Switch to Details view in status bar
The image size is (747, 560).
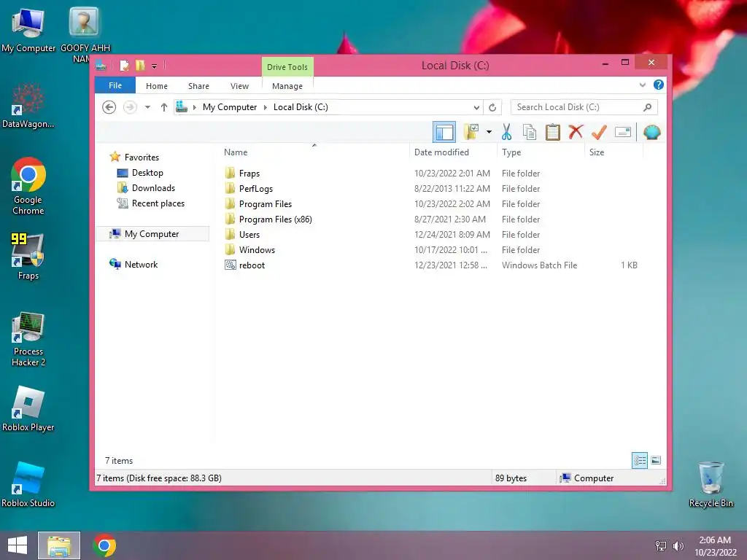point(640,461)
